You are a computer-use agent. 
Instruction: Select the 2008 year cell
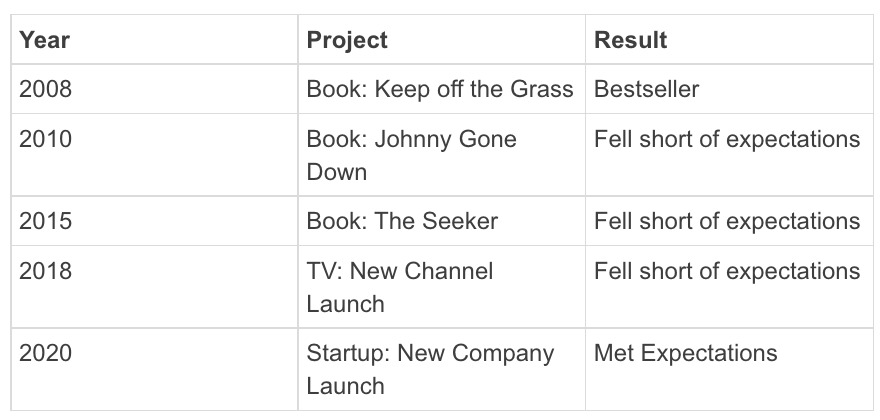point(46,89)
